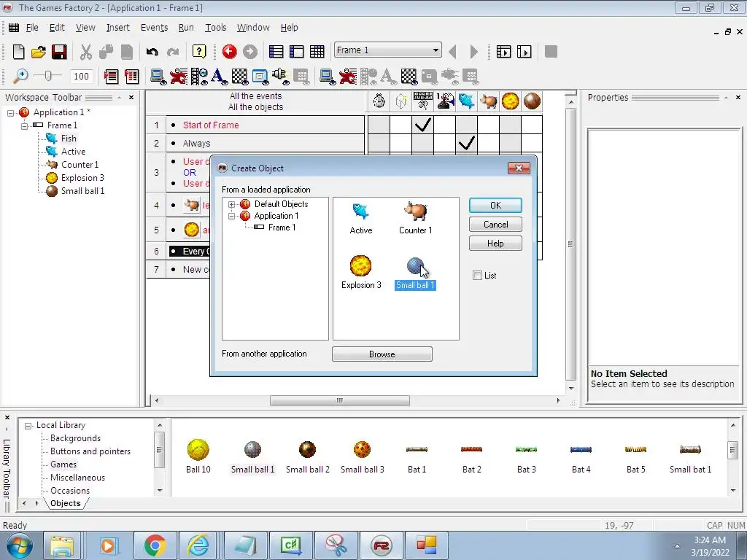747x560 pixels.
Task: Select the Games library folder
Action: click(x=63, y=464)
